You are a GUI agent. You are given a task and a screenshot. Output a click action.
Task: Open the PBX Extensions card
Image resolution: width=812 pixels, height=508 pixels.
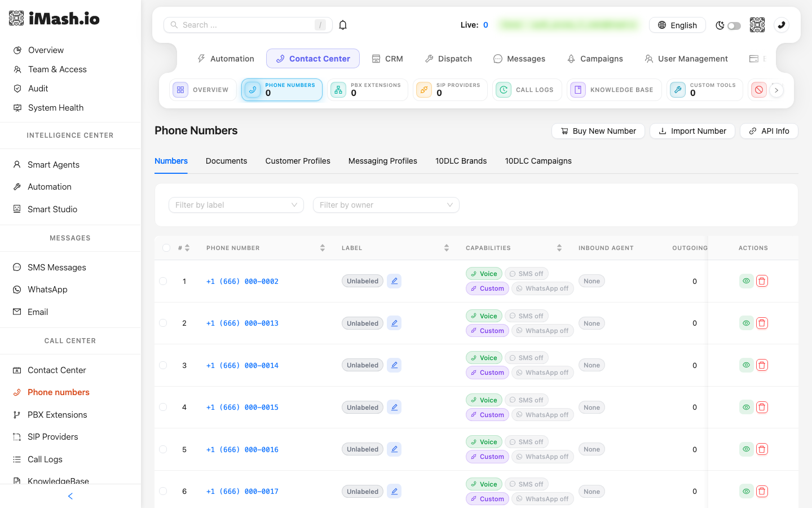(368, 90)
